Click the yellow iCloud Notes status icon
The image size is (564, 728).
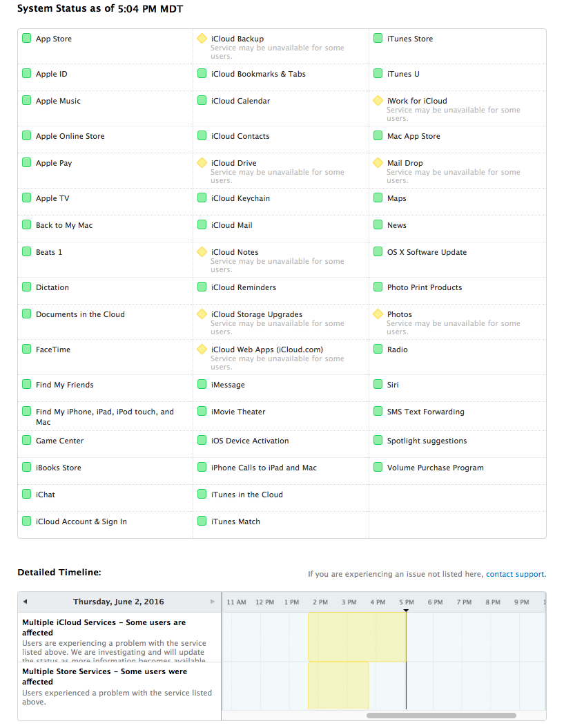[x=202, y=252]
